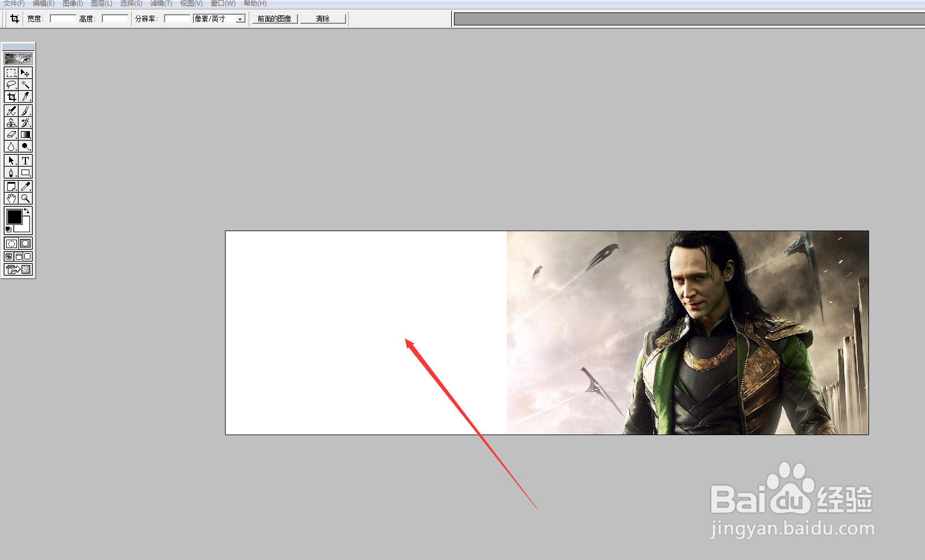The height and width of the screenshot is (560, 925).
Task: Select the Rectangle shape tool
Action: [x=25, y=172]
